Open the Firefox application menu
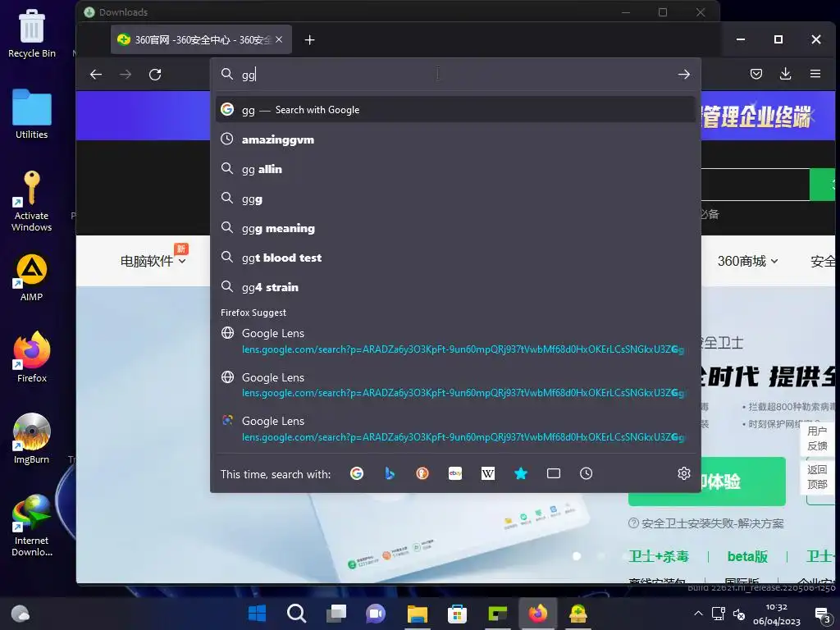Screen dimensions: 840x630 coord(815,74)
